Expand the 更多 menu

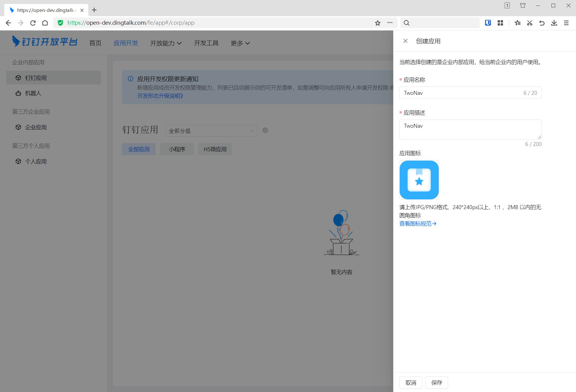pos(240,43)
